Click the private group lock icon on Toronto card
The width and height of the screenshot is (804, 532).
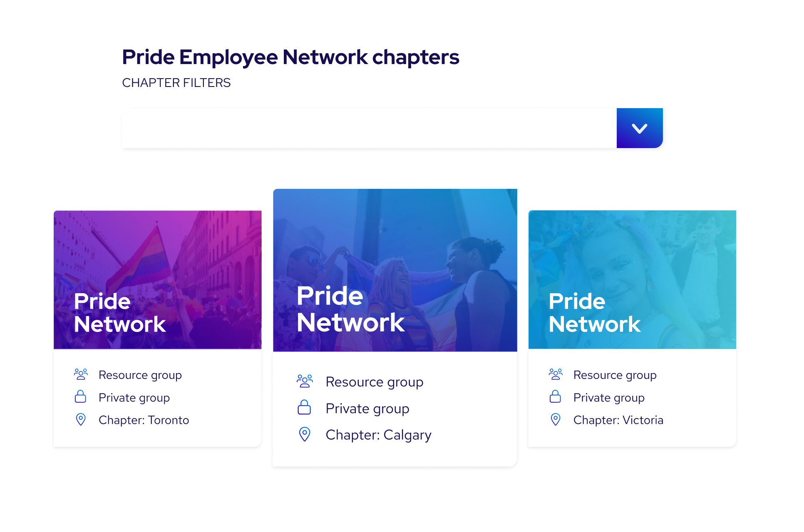pyautogui.click(x=81, y=397)
